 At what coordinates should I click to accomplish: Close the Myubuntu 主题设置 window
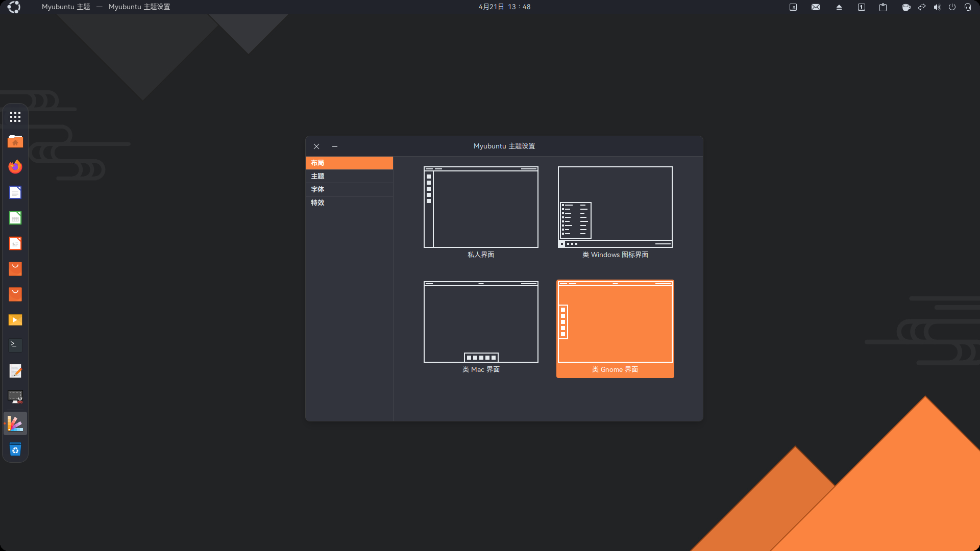[316, 146]
